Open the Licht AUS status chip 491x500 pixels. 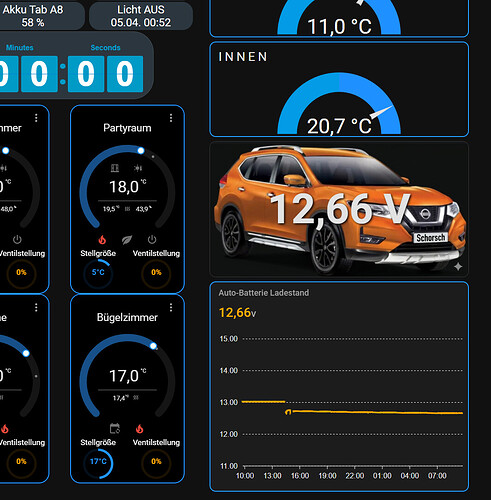[141, 16]
